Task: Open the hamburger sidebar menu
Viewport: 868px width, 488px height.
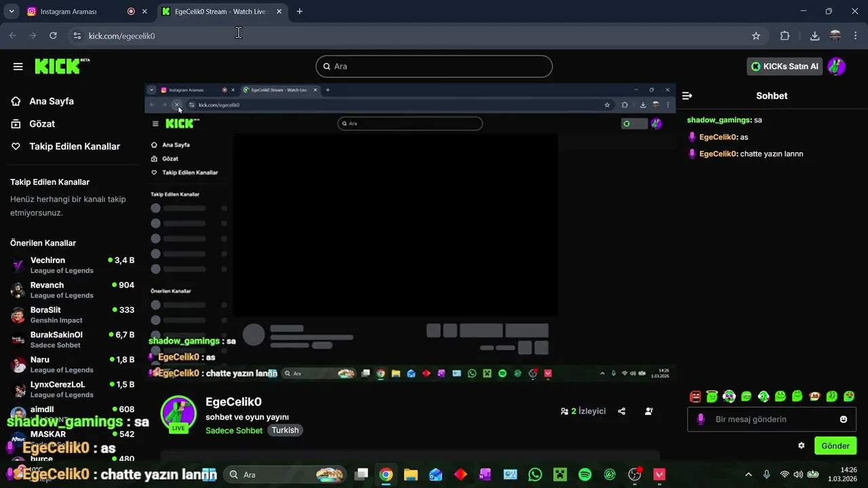Action: coord(18,66)
